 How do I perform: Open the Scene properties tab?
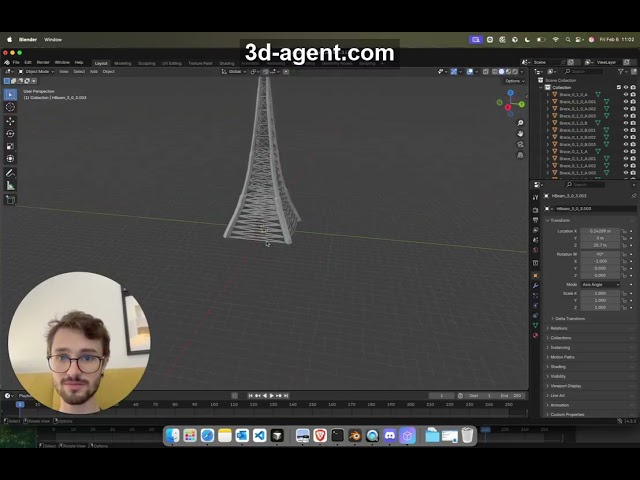point(536,240)
